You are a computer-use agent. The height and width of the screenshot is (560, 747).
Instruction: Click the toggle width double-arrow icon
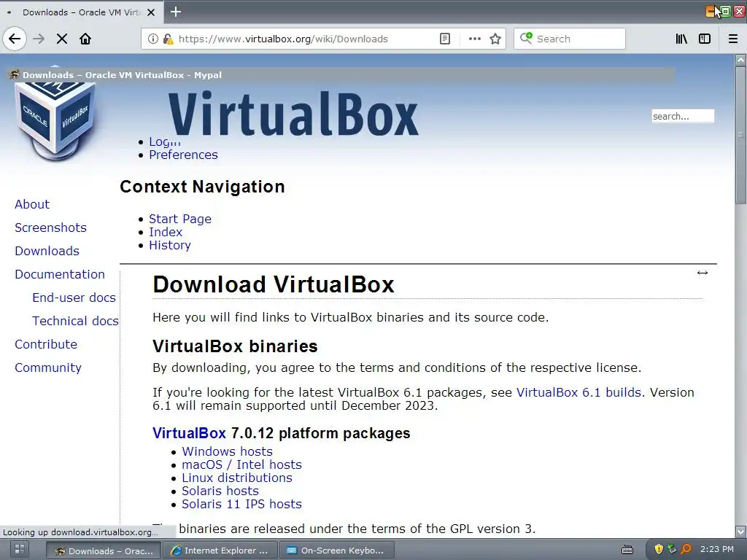(703, 273)
